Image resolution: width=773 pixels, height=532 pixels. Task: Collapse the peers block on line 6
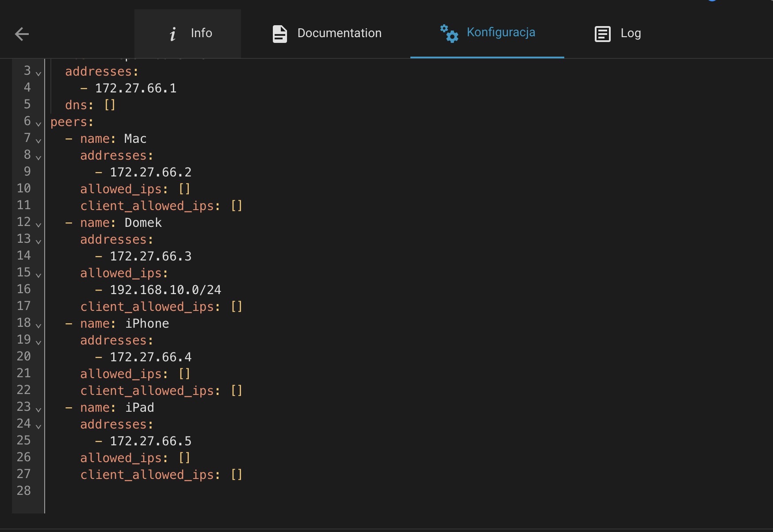38,124
